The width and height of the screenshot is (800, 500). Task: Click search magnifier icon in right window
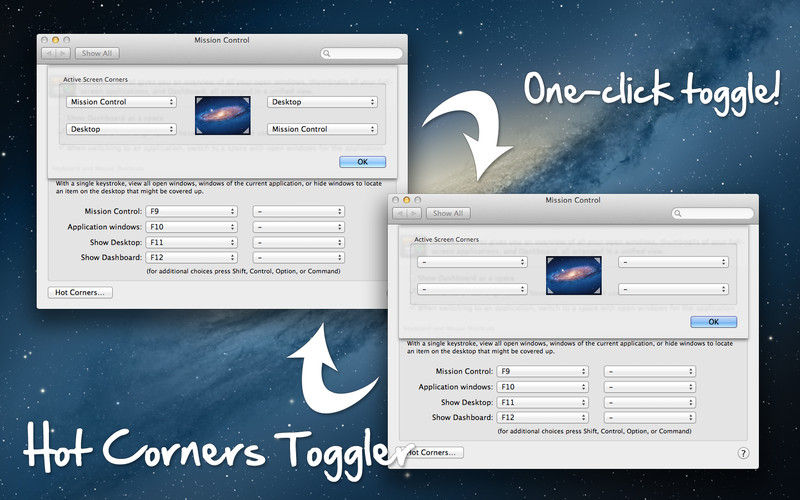(x=678, y=214)
